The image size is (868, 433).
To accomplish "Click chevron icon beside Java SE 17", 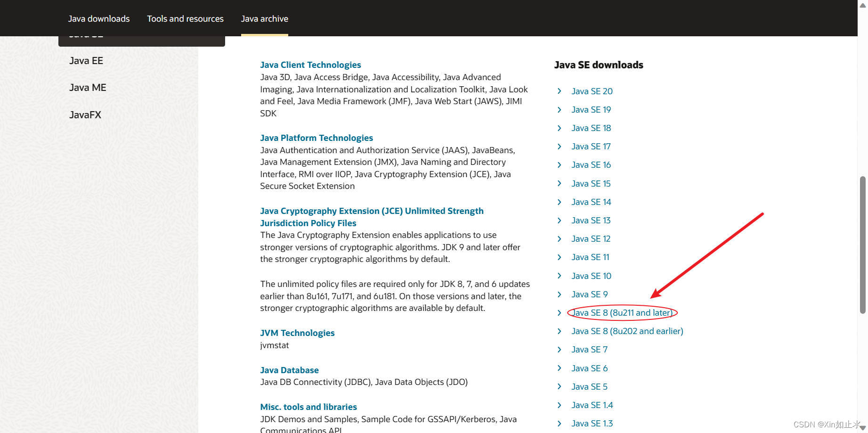I will point(559,147).
